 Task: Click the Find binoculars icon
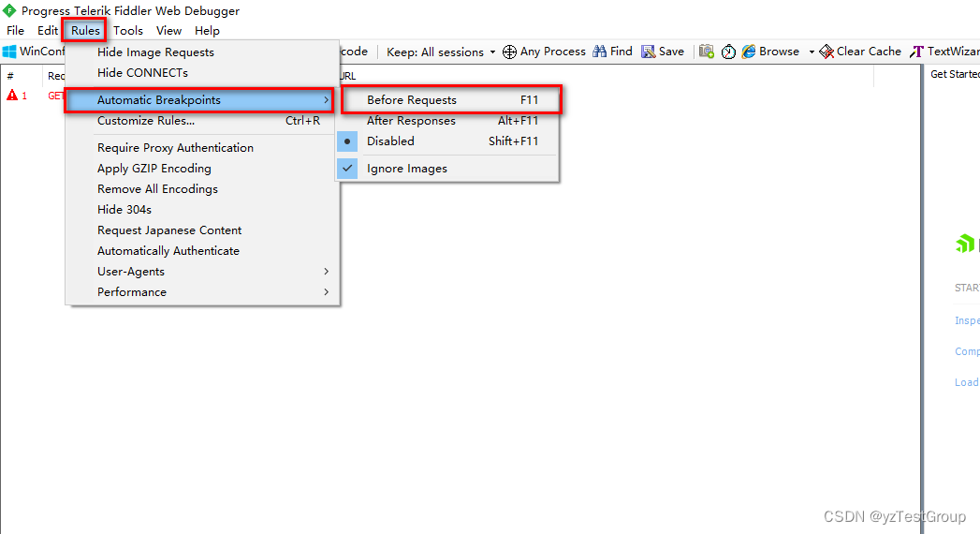(x=599, y=52)
